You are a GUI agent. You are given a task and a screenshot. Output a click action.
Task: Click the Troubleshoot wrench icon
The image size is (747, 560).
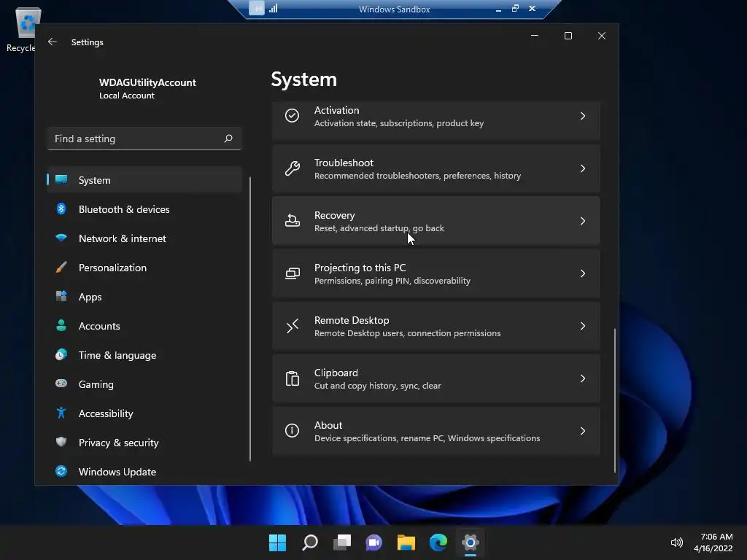coord(292,168)
